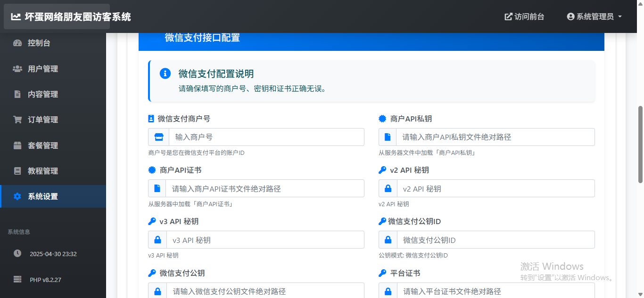Image resolution: width=644 pixels, height=298 pixels.
Task: Open 订单管理 in the sidebar
Action: coord(53,120)
